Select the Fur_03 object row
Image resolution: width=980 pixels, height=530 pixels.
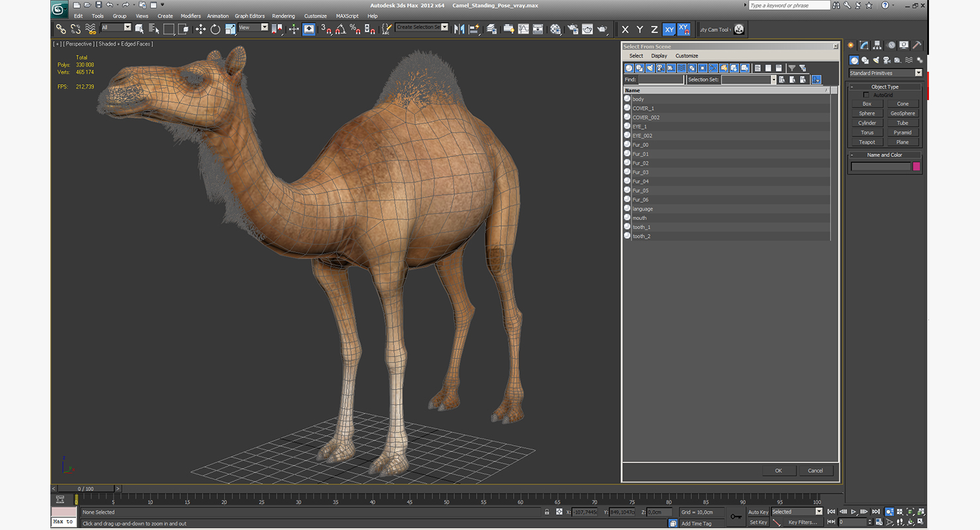click(726, 172)
